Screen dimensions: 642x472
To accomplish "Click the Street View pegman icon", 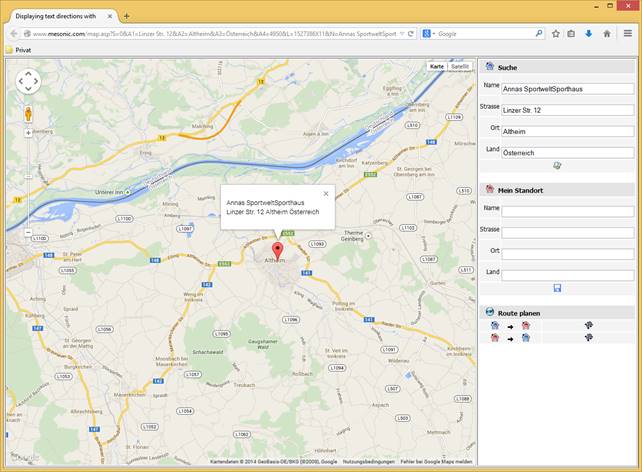I will coord(28,113).
